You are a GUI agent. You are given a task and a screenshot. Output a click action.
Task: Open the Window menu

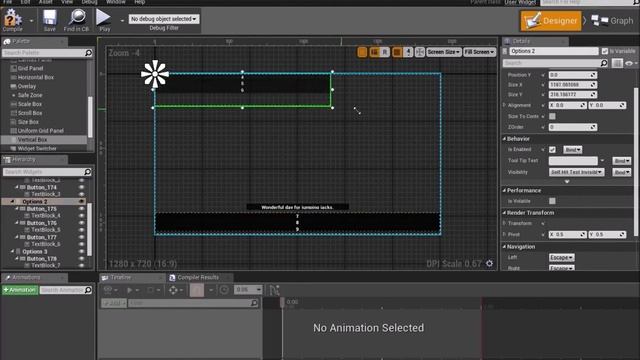point(116,2)
